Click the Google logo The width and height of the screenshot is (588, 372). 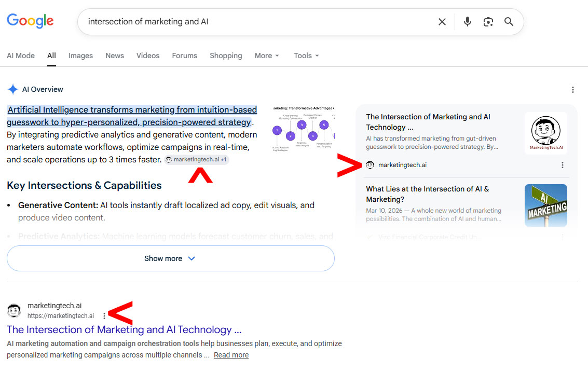31,21
